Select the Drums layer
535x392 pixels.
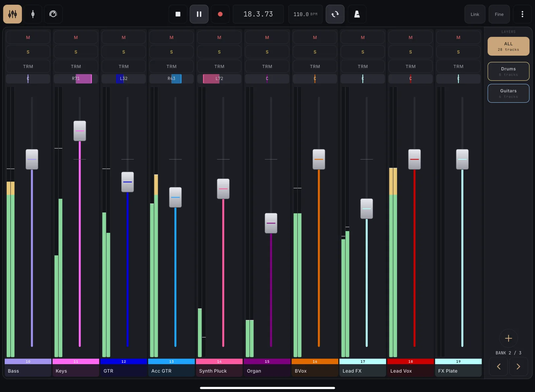coord(508,71)
